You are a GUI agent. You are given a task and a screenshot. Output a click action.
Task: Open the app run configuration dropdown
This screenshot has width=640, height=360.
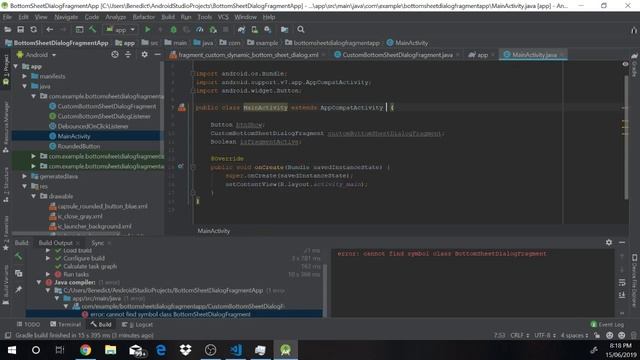point(121,29)
